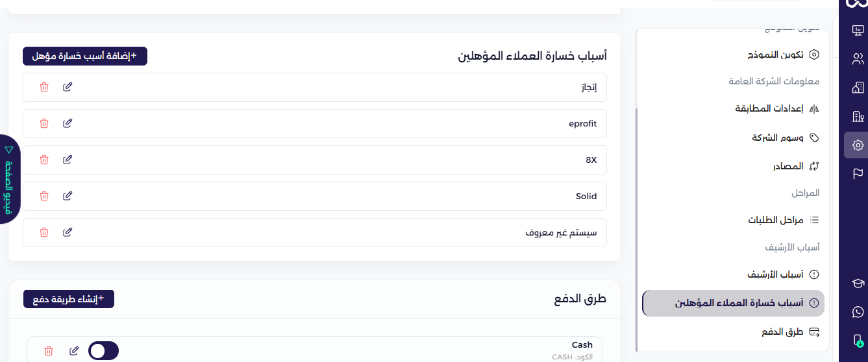Edit the Cash payment method
The width and height of the screenshot is (868, 362).
click(x=74, y=351)
